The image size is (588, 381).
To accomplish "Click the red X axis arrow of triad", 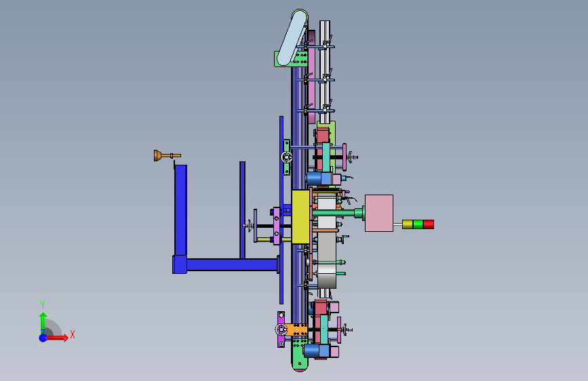I will (x=56, y=338).
